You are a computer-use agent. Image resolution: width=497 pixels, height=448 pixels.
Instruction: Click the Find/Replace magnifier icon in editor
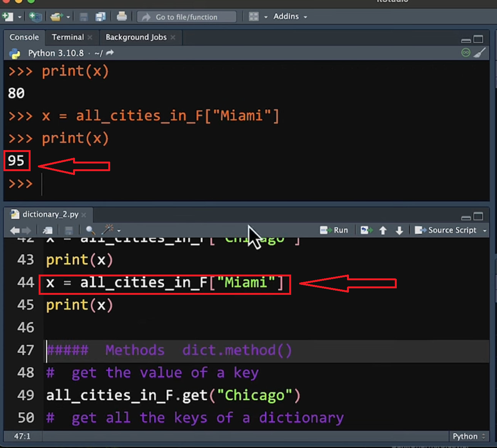click(x=90, y=230)
